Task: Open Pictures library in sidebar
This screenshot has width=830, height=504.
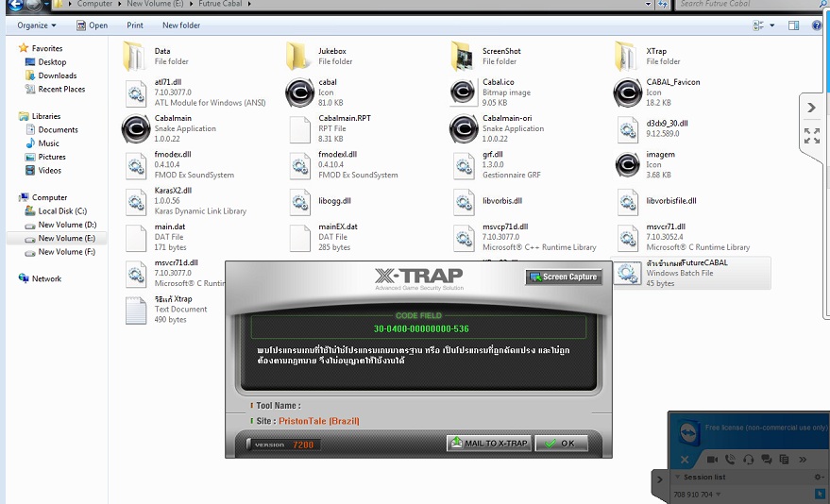Action: click(x=51, y=157)
